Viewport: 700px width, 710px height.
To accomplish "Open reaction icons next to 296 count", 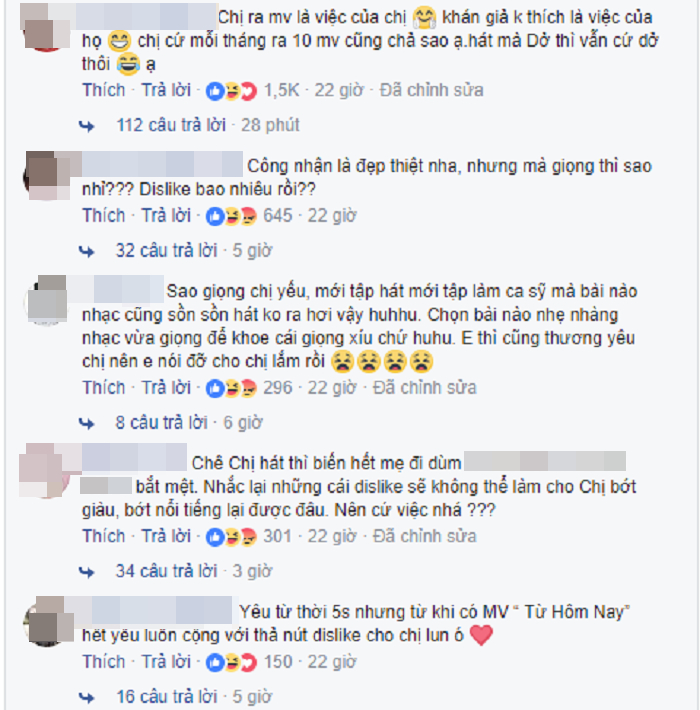I will tap(231, 389).
